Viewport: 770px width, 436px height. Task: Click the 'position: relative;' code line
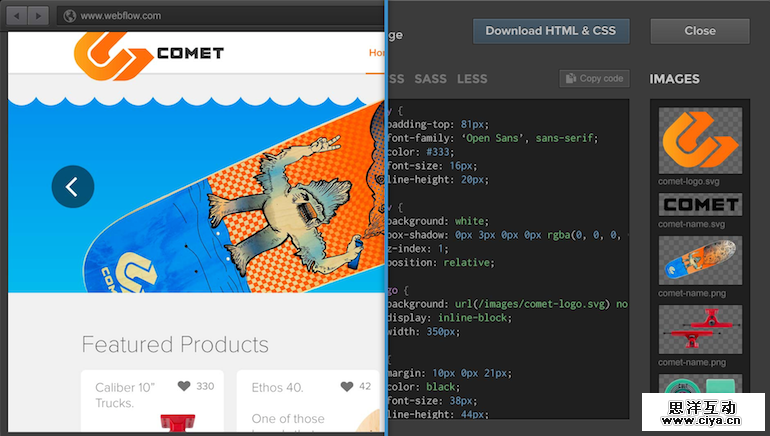tap(441, 263)
